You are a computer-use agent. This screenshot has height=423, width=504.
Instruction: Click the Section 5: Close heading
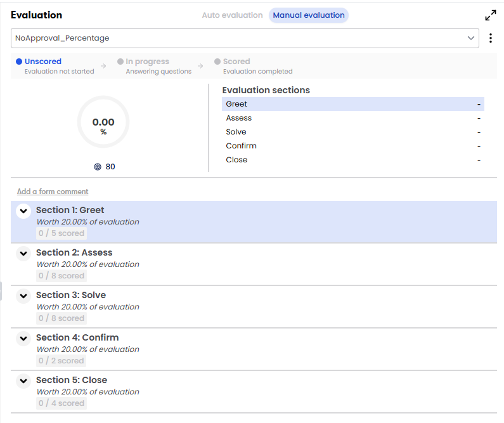tap(72, 380)
